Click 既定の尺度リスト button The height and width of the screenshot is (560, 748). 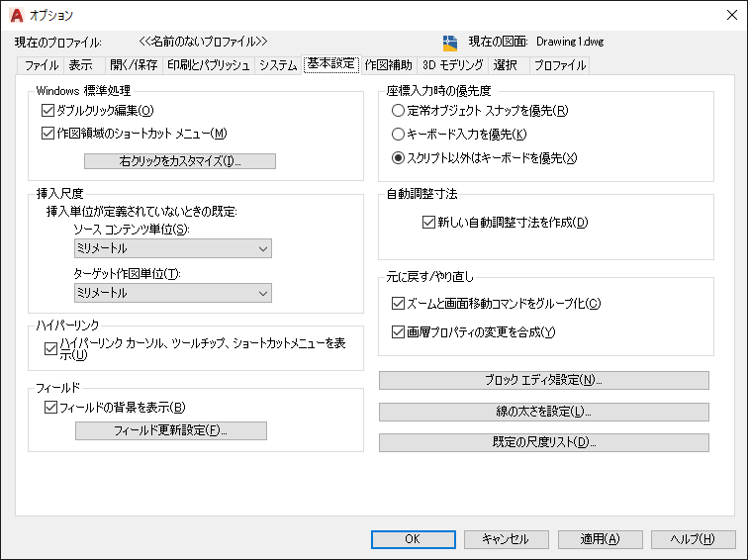(x=543, y=442)
